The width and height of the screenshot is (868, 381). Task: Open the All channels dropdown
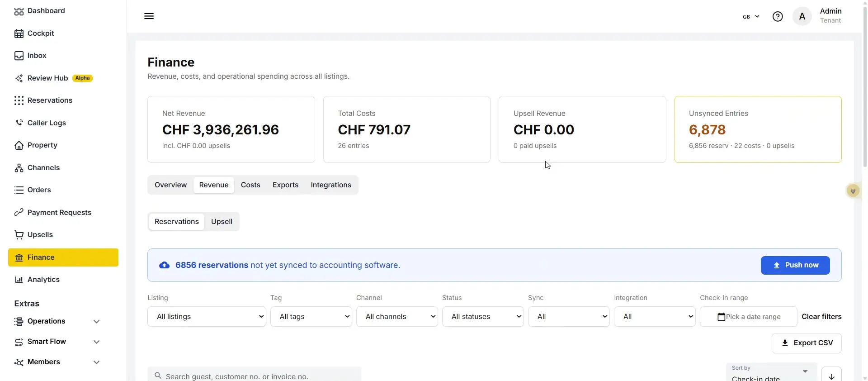pyautogui.click(x=397, y=317)
